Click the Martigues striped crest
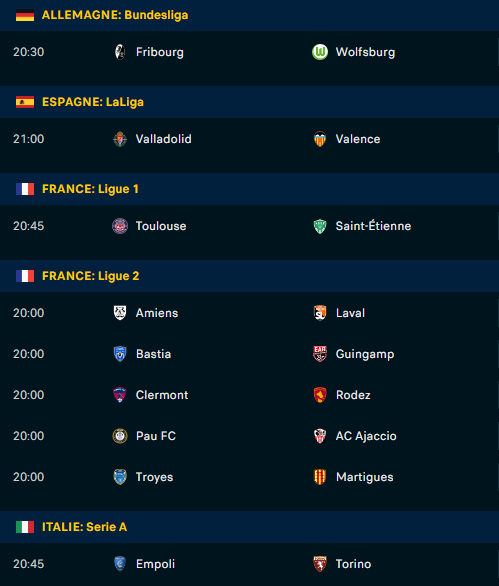This screenshot has height=586, width=499. 320,477
